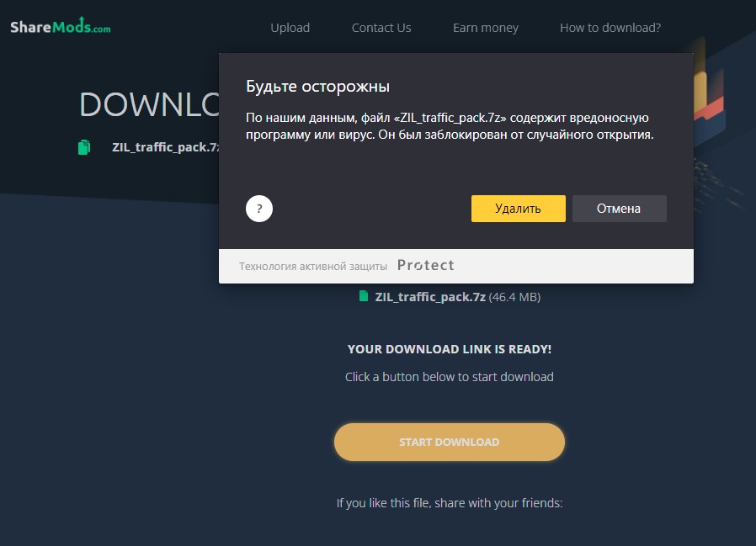This screenshot has width=756, height=546.
Task: Click the Будьте осторожны dialog title
Action: tap(317, 87)
